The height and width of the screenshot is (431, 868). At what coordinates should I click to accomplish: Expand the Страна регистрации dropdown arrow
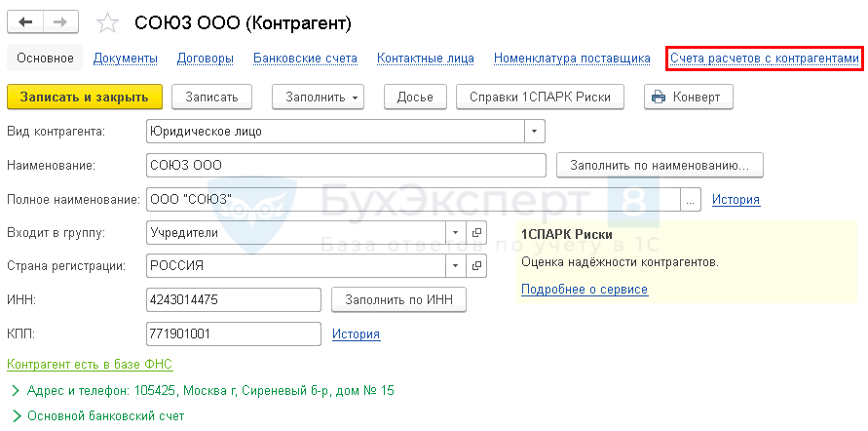tap(456, 266)
